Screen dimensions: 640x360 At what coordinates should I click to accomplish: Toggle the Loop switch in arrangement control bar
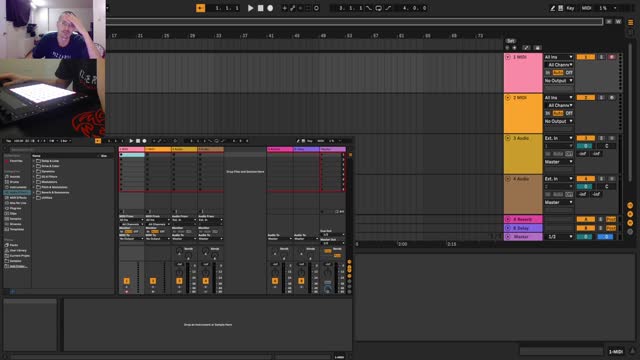pos(378,8)
